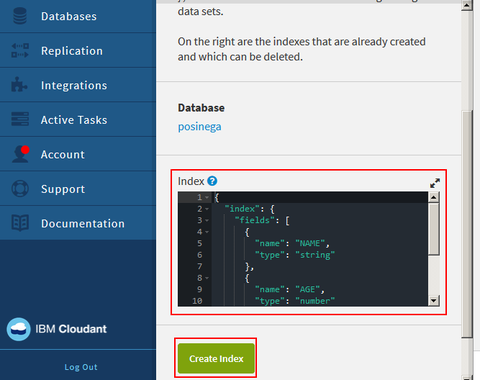Click the code editor scroll down arrow
This screenshot has width=480, height=380.
click(433, 301)
